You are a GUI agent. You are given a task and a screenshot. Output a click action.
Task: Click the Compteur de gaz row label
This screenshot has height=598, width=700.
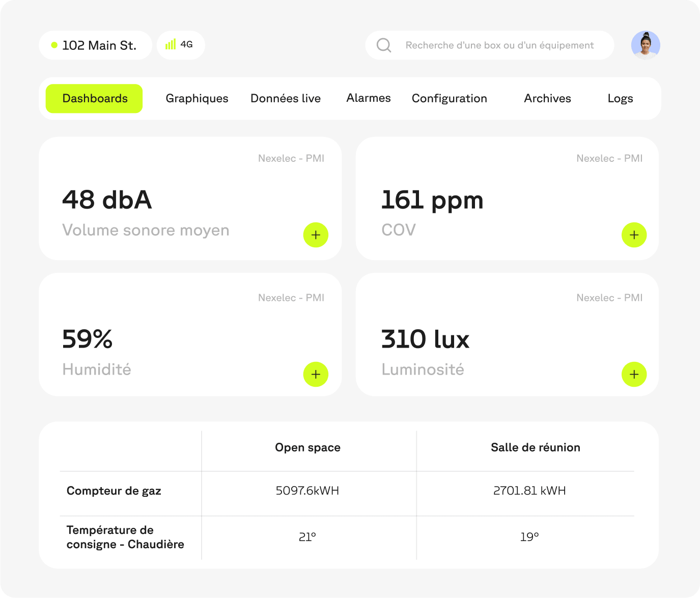point(114,491)
